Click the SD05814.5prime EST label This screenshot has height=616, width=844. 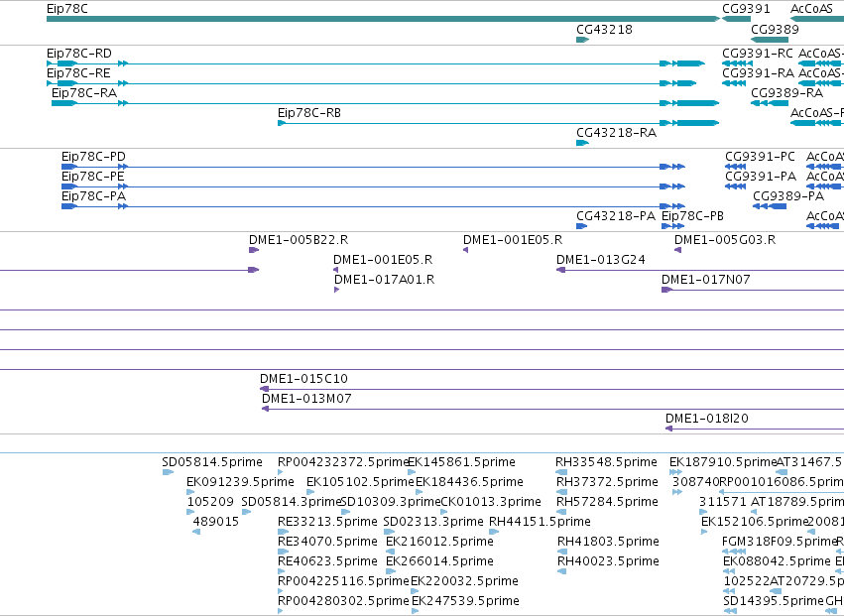coord(212,462)
